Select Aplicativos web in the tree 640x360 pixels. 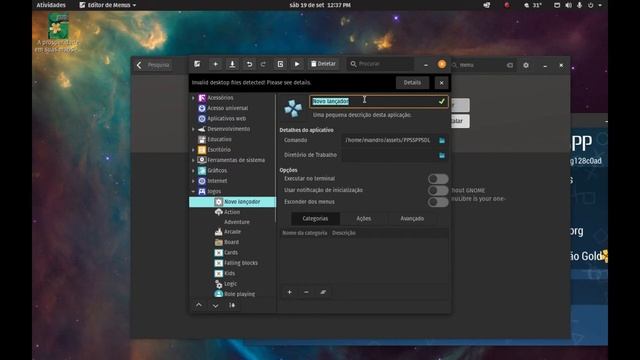pyautogui.click(x=227, y=119)
